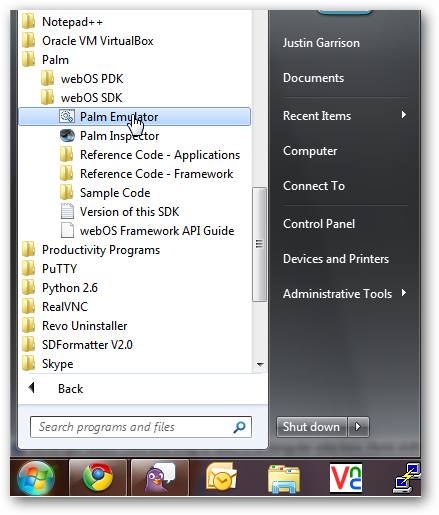The image size is (439, 515).
Task: Open Devices and Printers
Action: [x=336, y=259]
